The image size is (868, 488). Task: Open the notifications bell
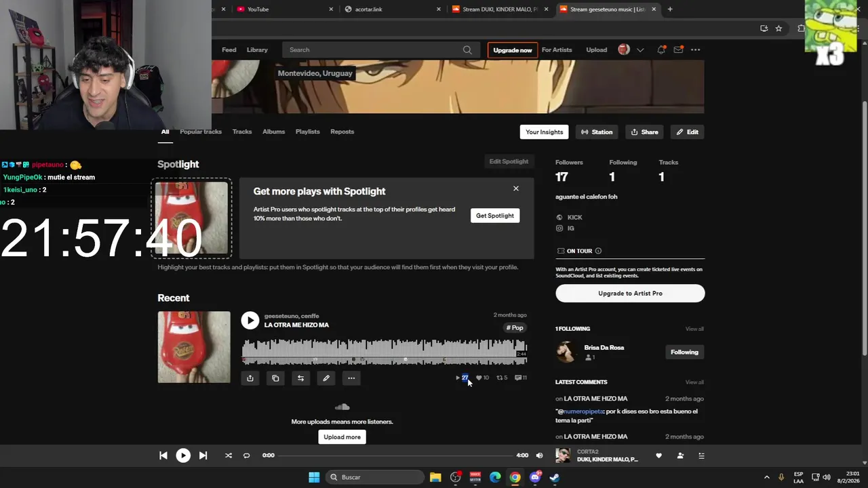point(661,49)
